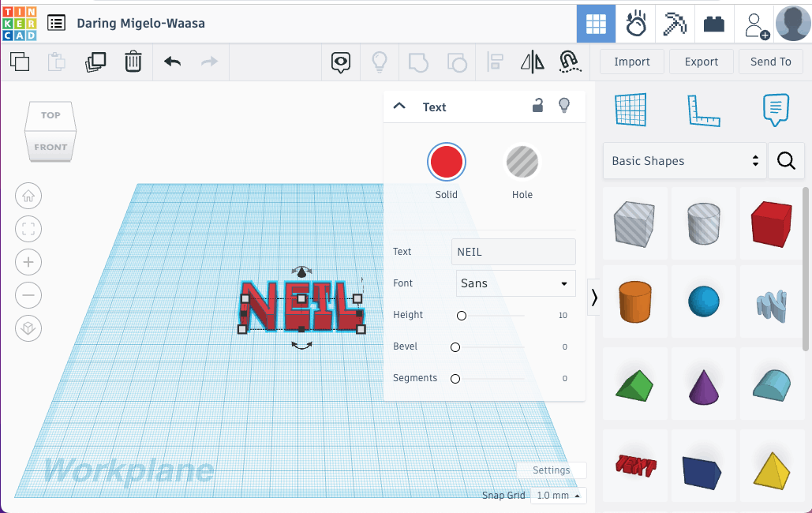The width and height of the screenshot is (812, 513).
Task: Click the FRONT face of view cube
Action: (x=51, y=147)
